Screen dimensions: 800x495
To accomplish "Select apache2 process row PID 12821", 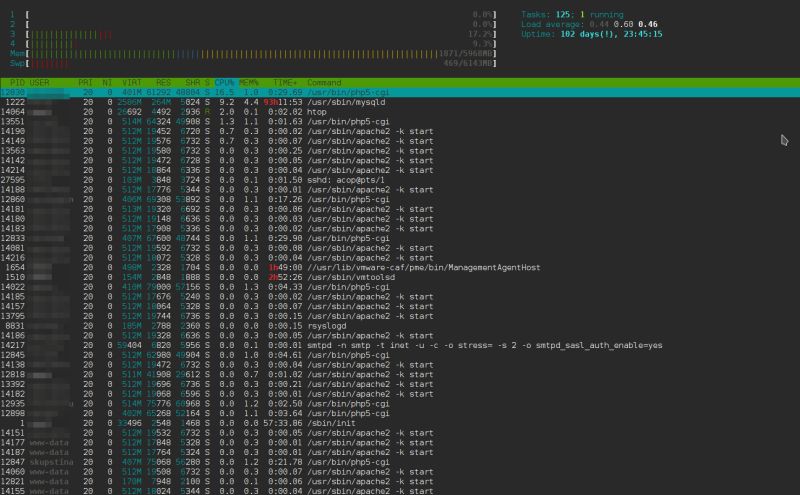I will [400, 481].
